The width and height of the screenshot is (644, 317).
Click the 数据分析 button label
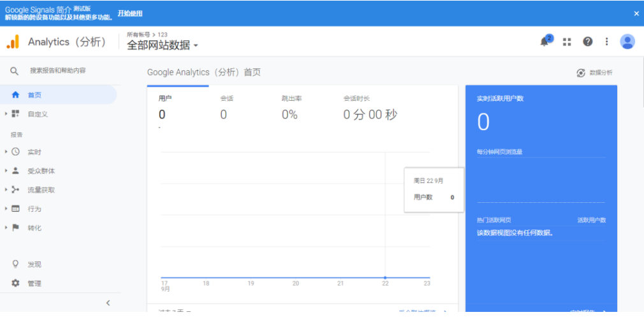coord(601,73)
